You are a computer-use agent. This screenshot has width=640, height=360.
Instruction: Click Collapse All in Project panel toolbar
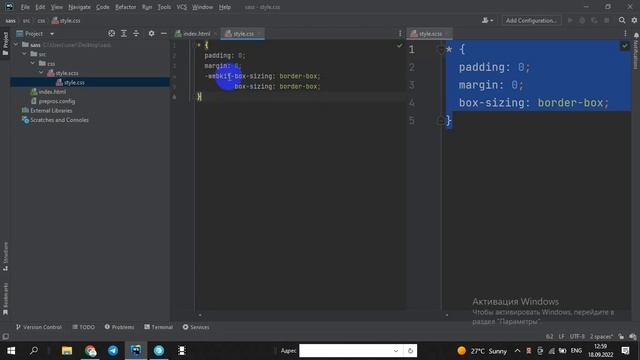[136, 33]
